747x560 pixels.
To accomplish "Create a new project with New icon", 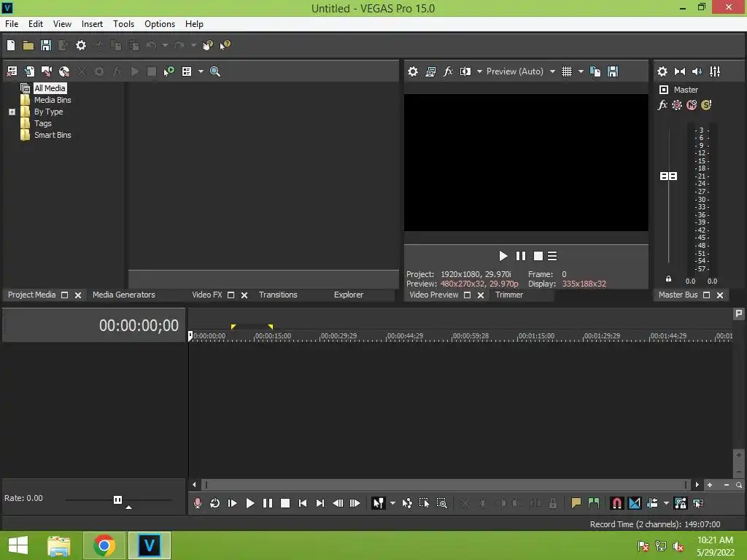I will coord(11,45).
